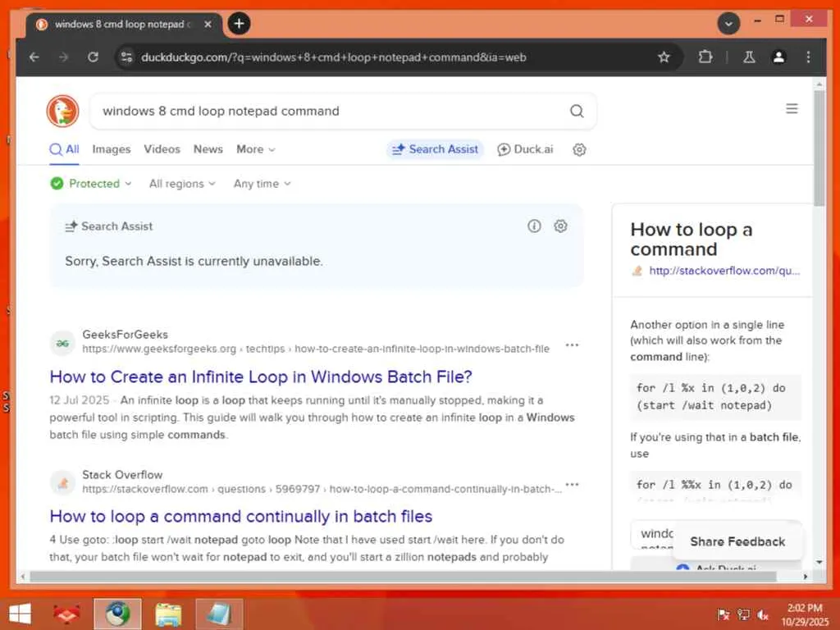Viewport: 840px width, 630px height.
Task: Open more options for Stack Overflow result
Action: pyautogui.click(x=572, y=484)
